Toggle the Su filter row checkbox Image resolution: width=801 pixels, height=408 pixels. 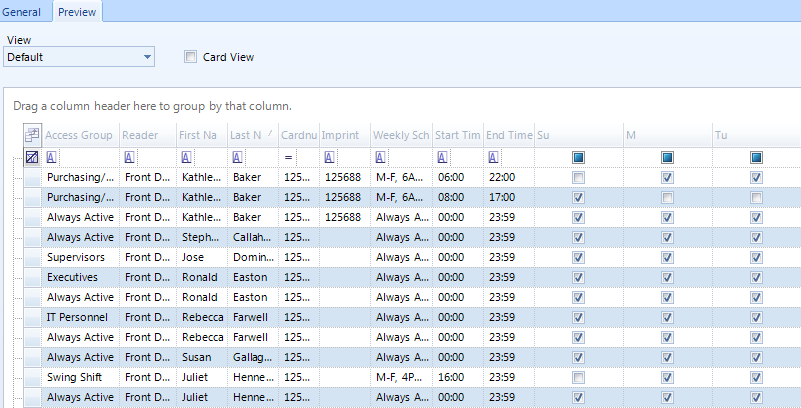point(578,157)
